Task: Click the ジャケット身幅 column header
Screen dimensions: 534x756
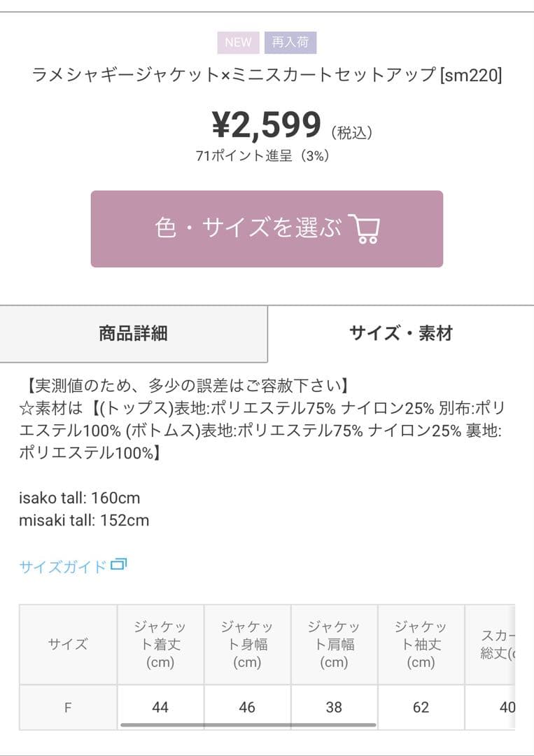Action: click(x=247, y=644)
